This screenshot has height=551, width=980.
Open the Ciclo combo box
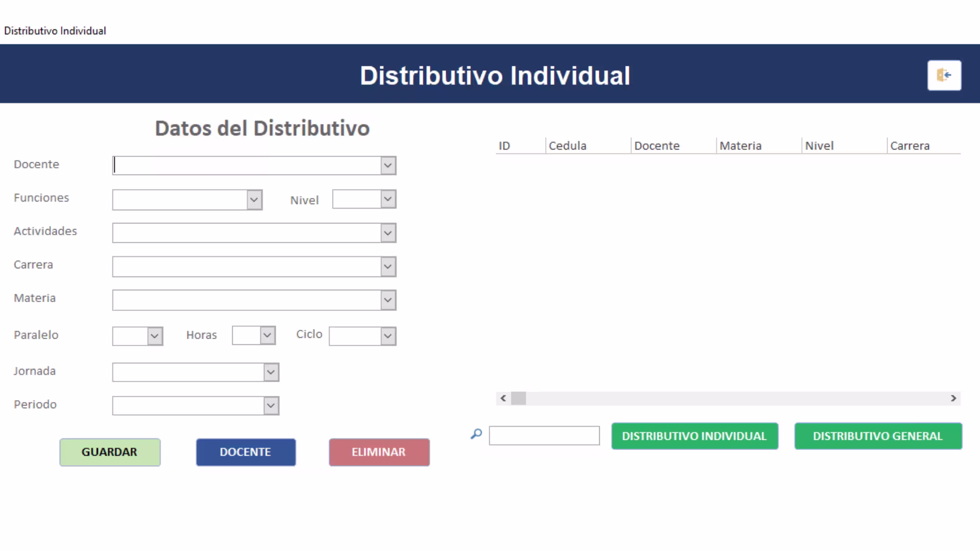[388, 336]
